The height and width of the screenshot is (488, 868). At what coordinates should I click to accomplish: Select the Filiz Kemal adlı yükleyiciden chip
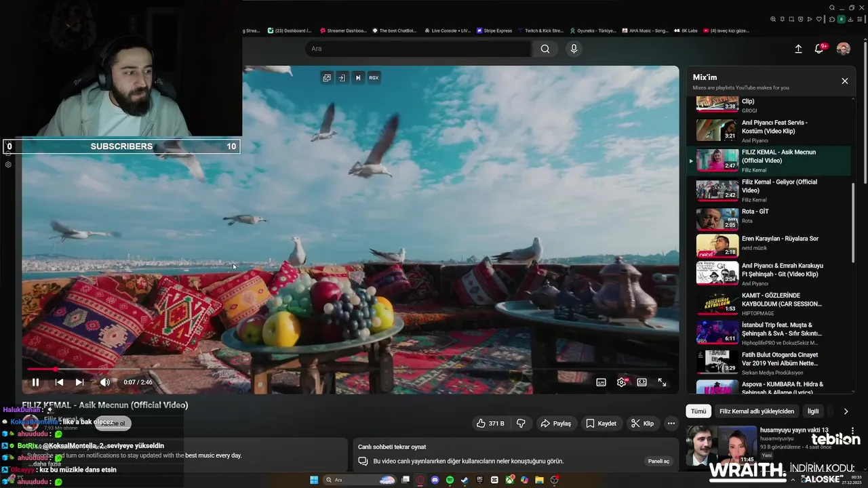(756, 411)
